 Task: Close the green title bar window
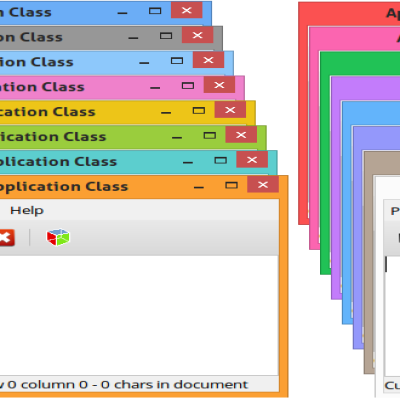click(x=241, y=135)
